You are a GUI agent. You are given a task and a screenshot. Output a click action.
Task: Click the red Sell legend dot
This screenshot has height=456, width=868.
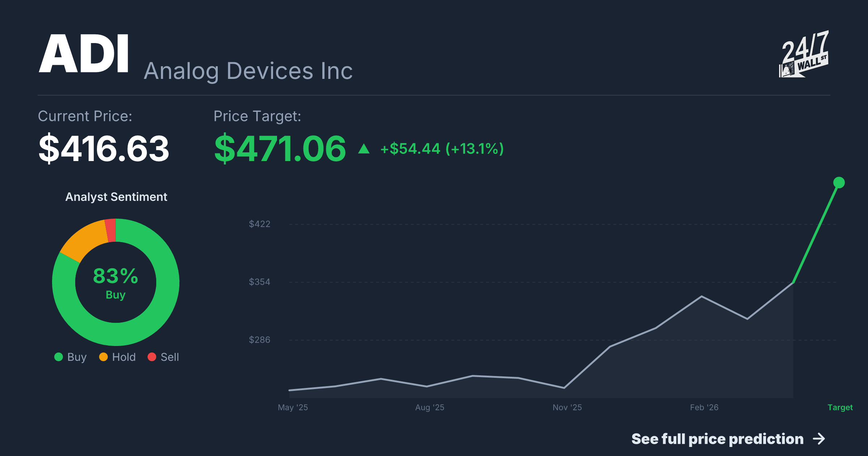click(x=152, y=357)
